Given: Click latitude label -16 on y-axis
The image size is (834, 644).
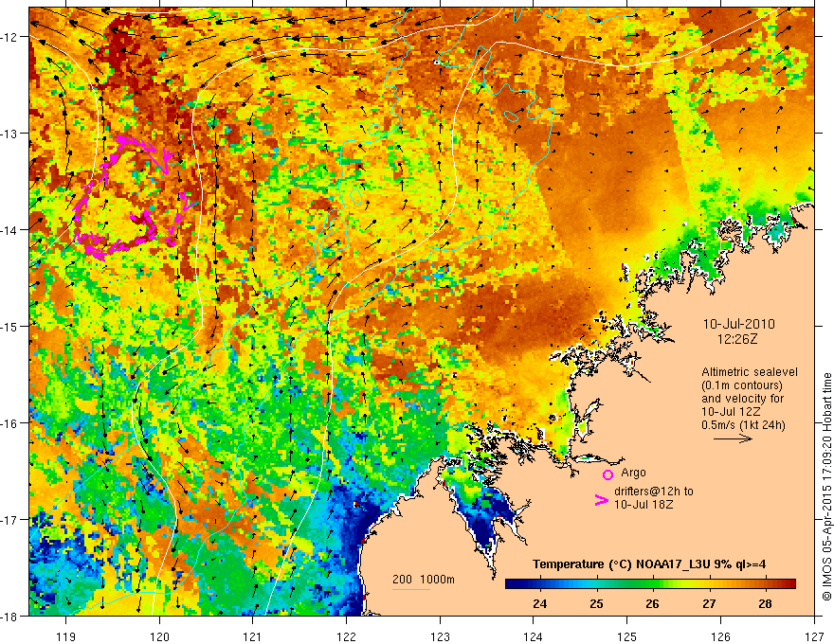Looking at the screenshot, I should click(9, 423).
